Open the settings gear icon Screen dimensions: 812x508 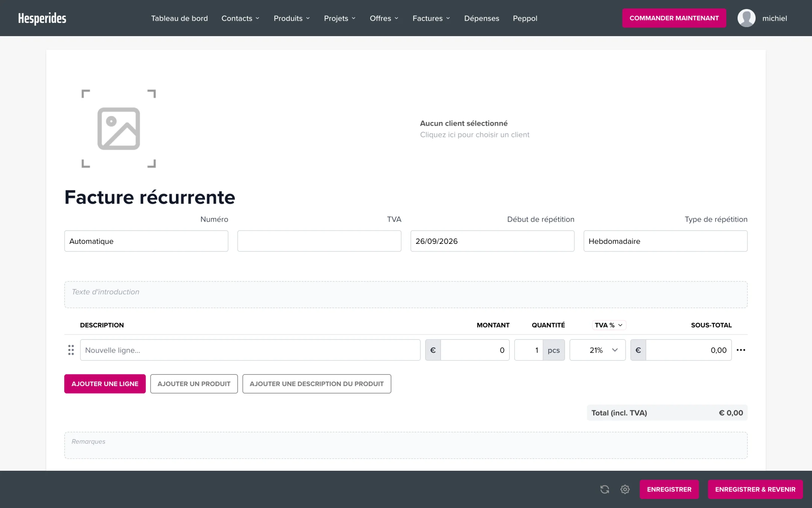click(x=625, y=489)
